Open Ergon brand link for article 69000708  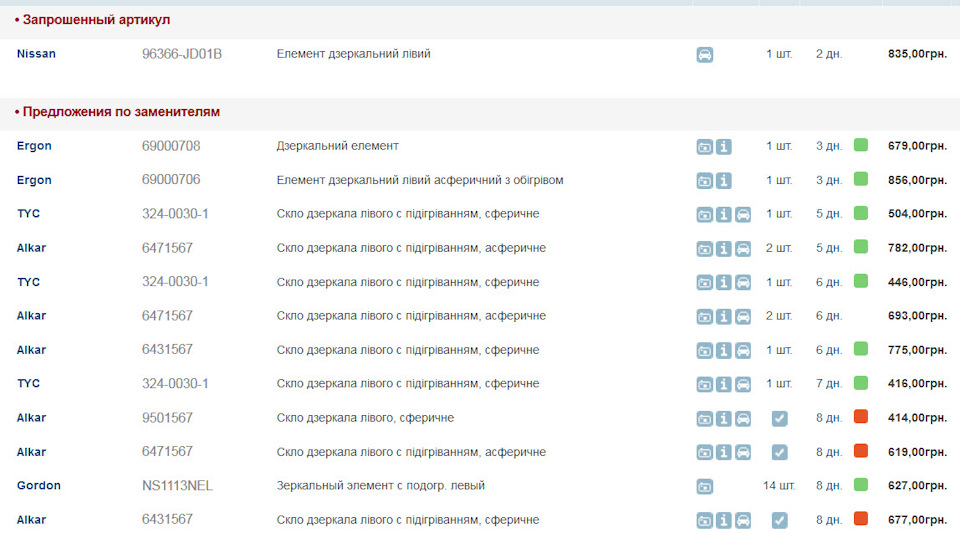coord(34,146)
